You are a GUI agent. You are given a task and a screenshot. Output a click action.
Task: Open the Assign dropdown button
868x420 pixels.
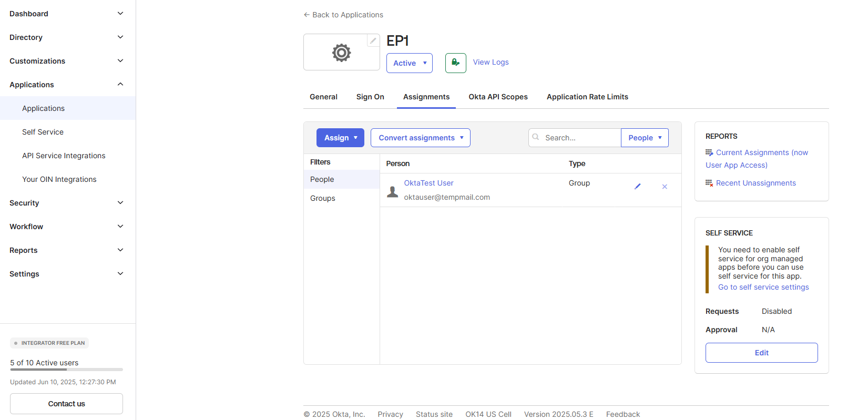pyautogui.click(x=340, y=138)
